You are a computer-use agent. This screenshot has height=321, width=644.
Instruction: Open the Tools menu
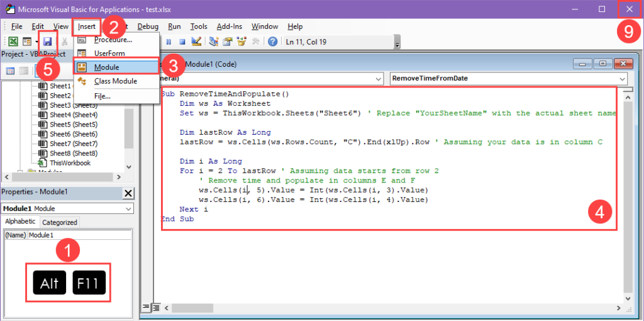(199, 26)
